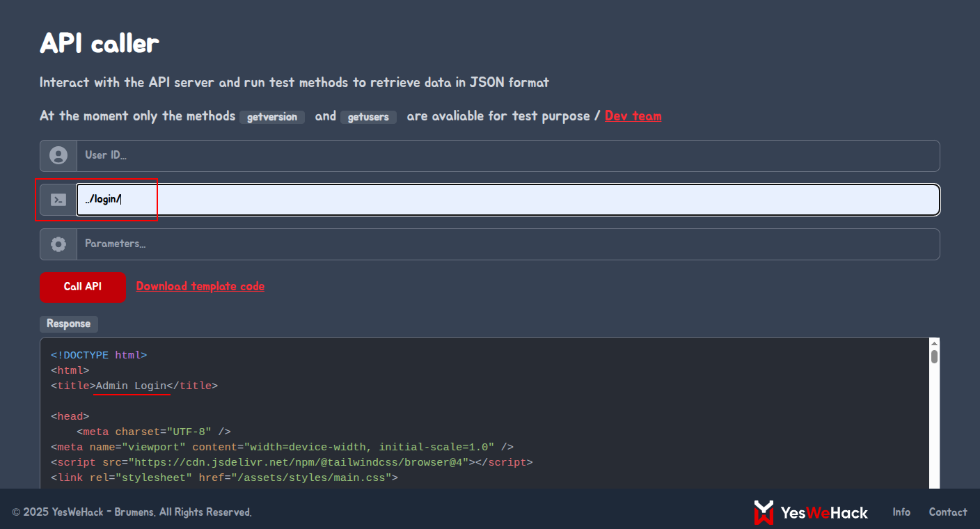This screenshot has height=529, width=980.
Task: Click the description text about JSON format
Action: tap(294, 82)
